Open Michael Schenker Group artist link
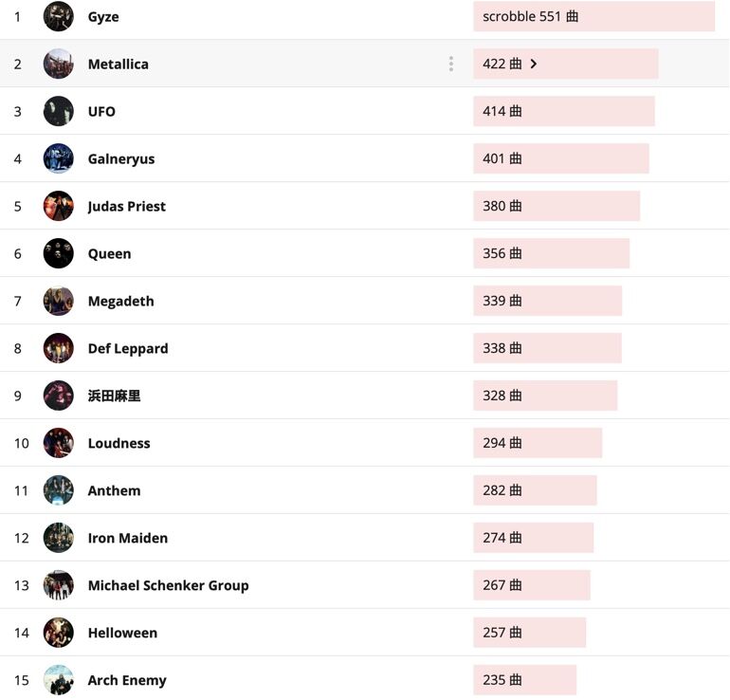 (x=168, y=585)
